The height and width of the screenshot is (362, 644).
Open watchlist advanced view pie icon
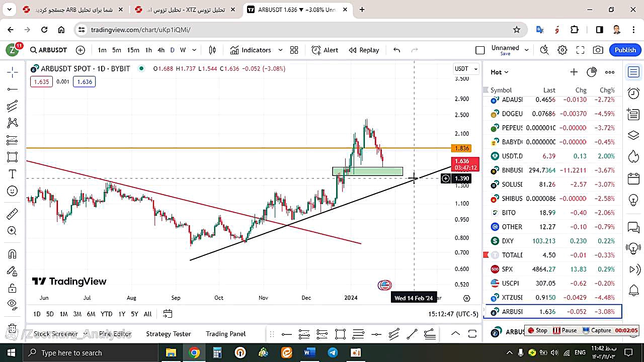[592, 72]
